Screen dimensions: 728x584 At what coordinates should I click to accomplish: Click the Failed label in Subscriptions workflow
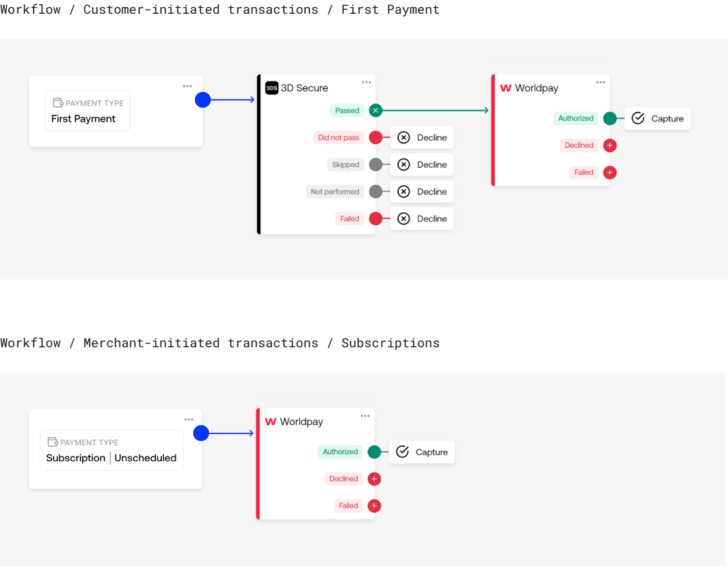pyautogui.click(x=349, y=506)
